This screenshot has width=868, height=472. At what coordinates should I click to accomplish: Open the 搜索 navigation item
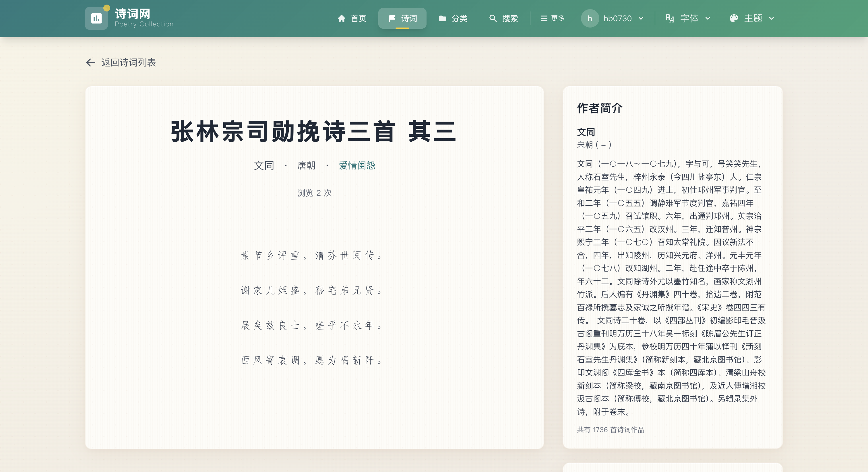click(x=509, y=18)
